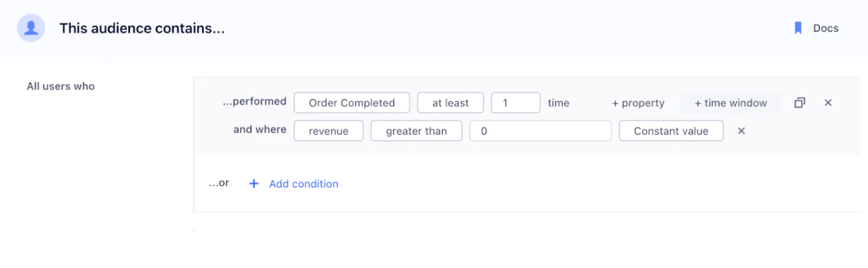Viewport: 868px width, 268px height.
Task: Open the Docs link
Action: pyautogui.click(x=825, y=28)
